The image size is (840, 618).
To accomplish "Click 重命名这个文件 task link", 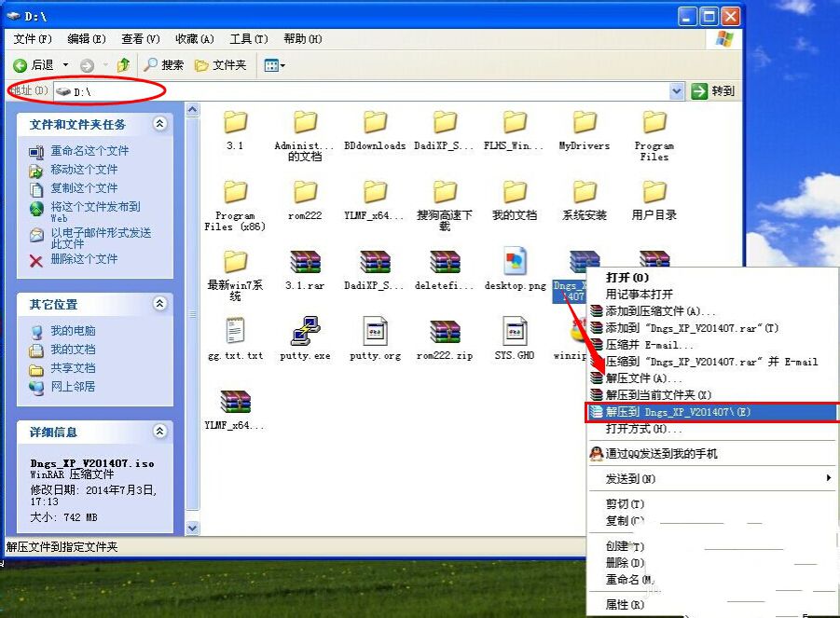I will pyautogui.click(x=90, y=151).
